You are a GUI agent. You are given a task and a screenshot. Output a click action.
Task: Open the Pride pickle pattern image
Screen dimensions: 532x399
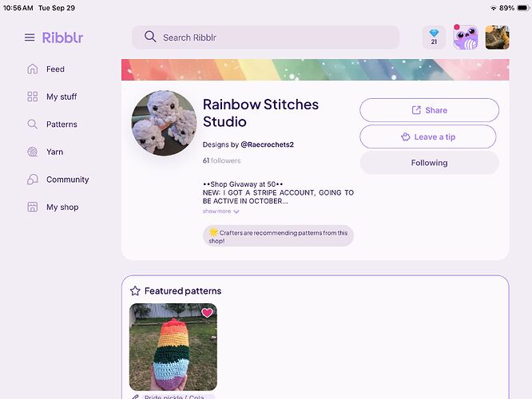(173, 347)
